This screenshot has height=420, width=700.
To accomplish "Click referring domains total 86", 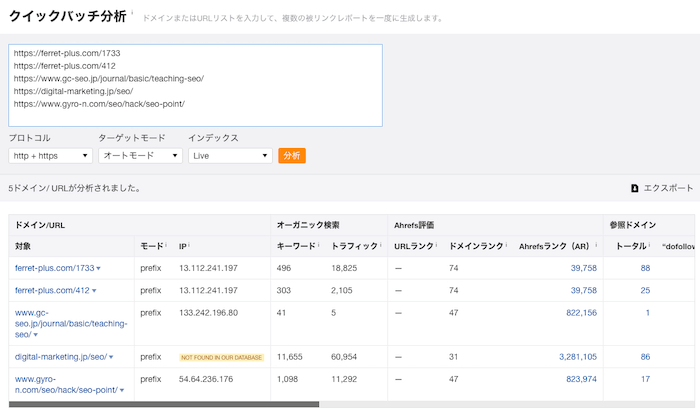I will coord(645,357).
